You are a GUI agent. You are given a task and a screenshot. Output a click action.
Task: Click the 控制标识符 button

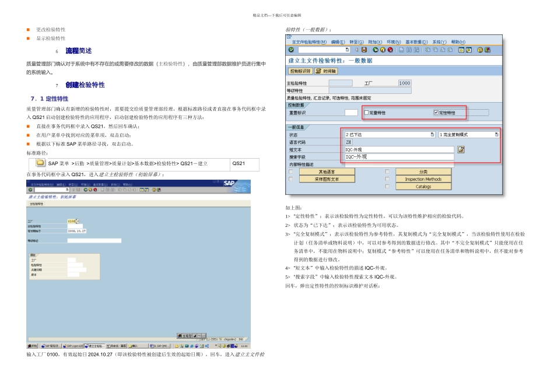300,71
